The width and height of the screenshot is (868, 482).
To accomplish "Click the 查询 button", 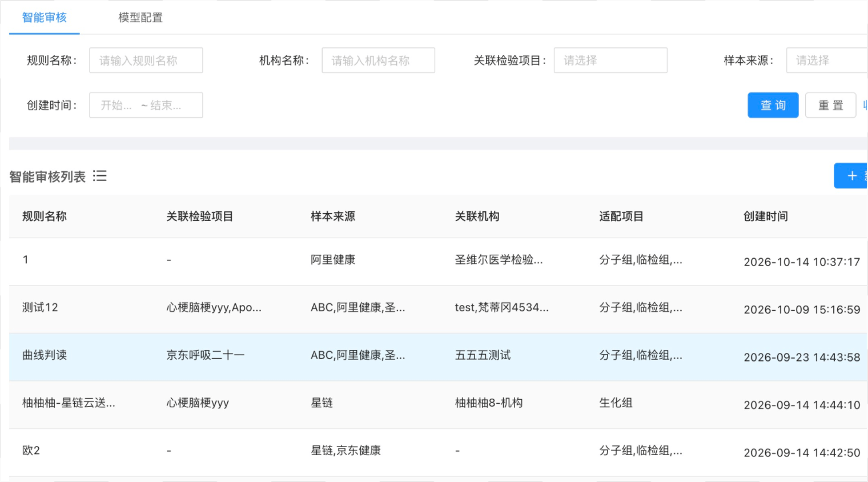I will coord(773,105).
